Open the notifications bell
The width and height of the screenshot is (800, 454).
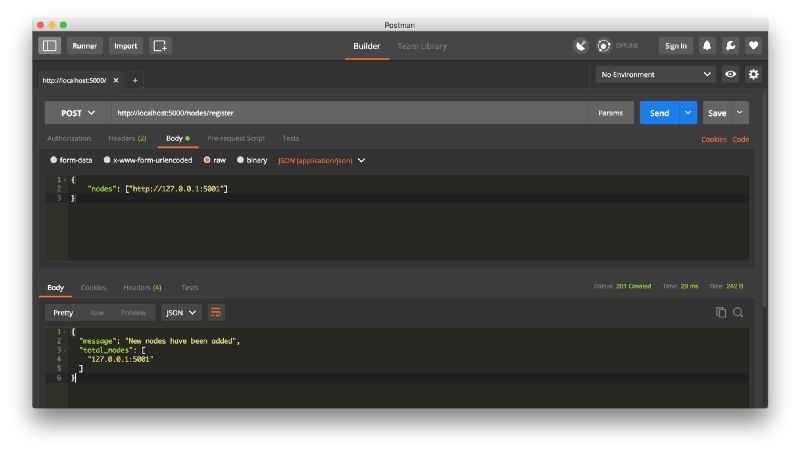click(707, 45)
